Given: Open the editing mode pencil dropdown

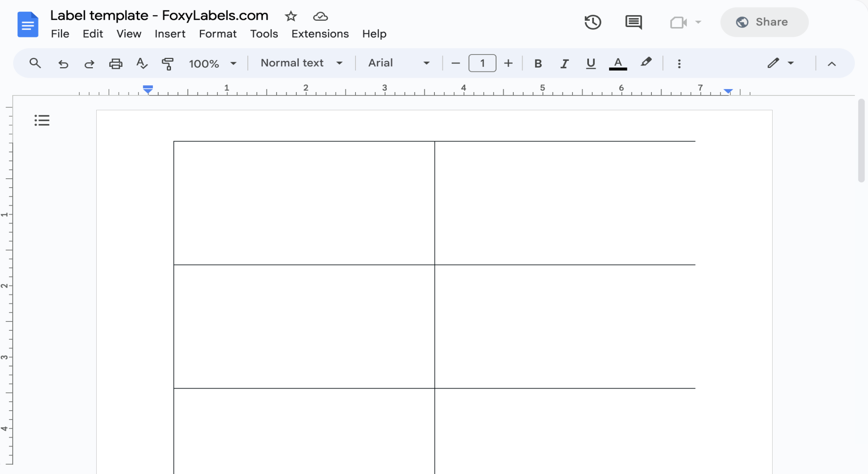Looking at the screenshot, I should (x=781, y=63).
